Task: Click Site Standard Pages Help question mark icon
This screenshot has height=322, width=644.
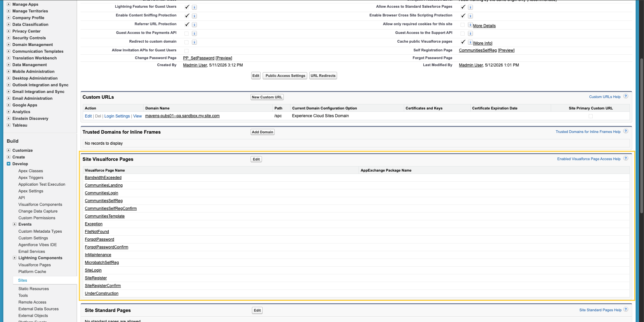Action: pos(626,310)
